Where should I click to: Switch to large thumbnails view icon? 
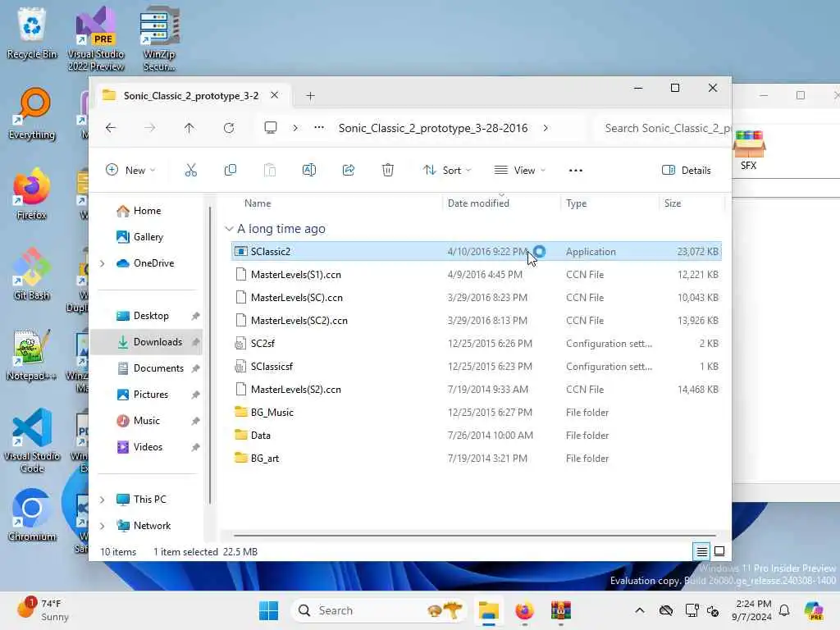point(719,551)
